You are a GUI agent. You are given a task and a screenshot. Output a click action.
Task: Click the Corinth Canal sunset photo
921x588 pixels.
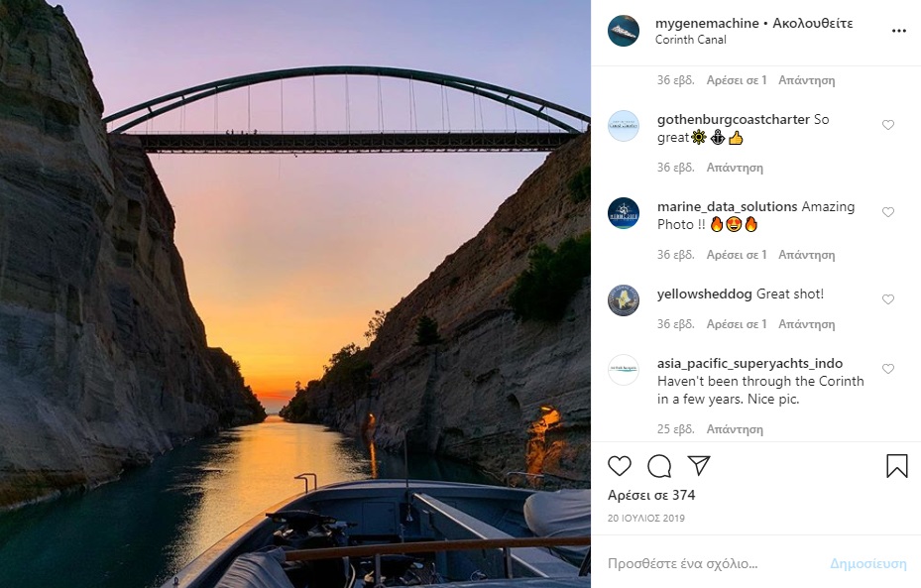pyautogui.click(x=295, y=294)
